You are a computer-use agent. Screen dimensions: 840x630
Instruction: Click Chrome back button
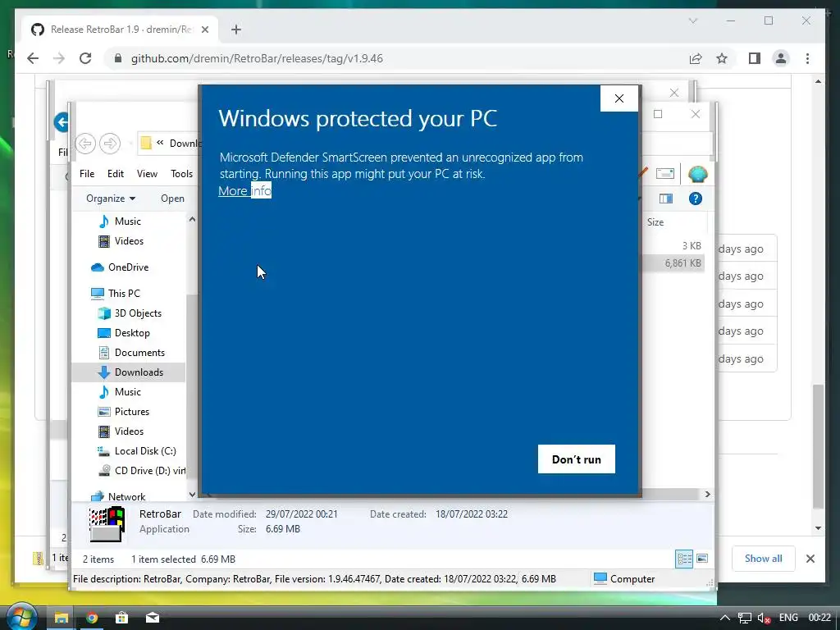pos(33,58)
